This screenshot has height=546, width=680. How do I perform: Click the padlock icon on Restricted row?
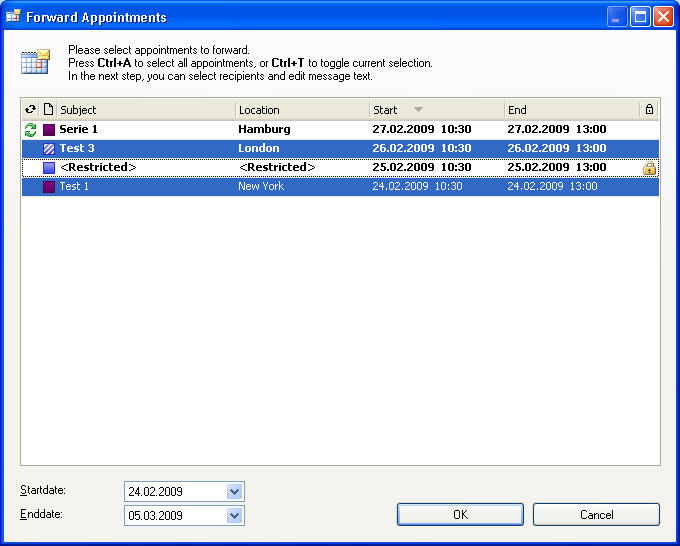(649, 168)
